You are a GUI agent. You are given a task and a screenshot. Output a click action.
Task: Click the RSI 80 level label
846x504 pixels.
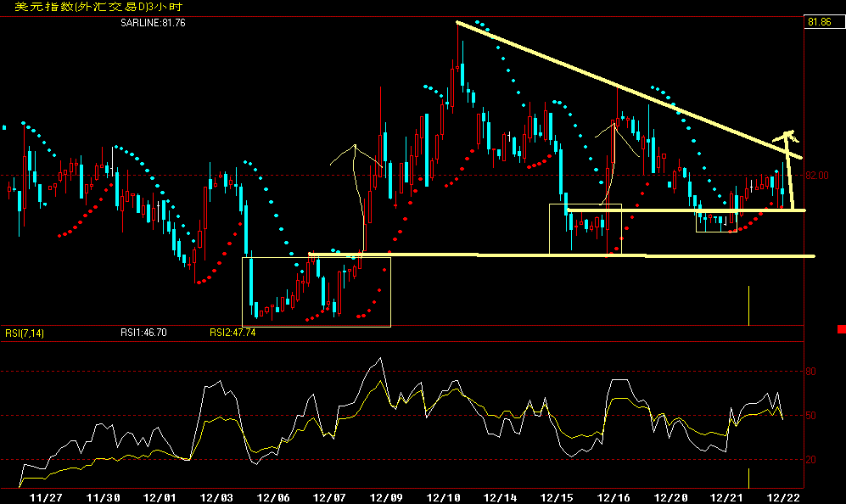[810, 372]
